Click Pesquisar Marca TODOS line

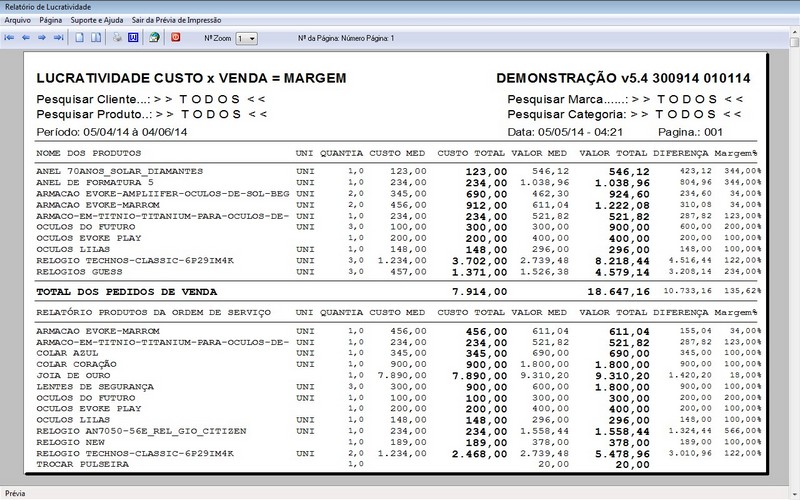coord(626,99)
